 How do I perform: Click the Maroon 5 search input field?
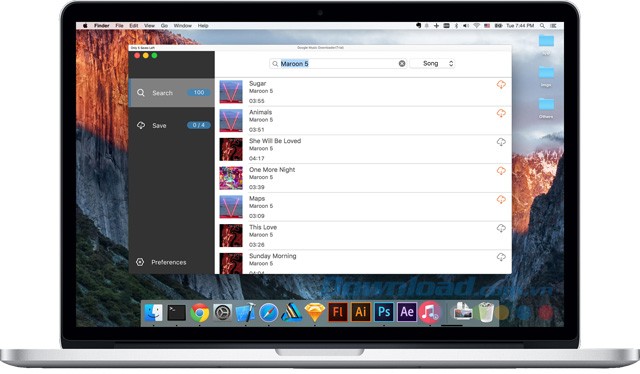point(338,64)
